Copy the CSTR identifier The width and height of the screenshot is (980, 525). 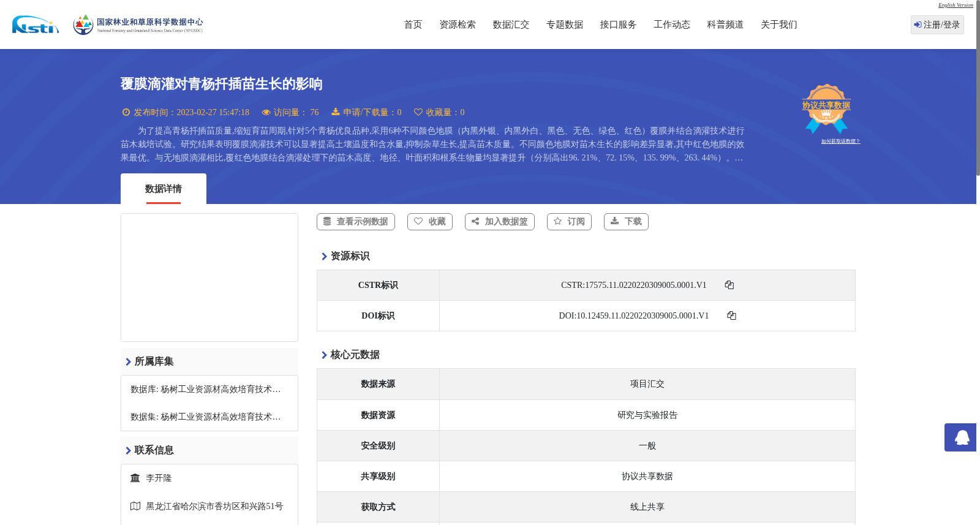pyautogui.click(x=729, y=285)
